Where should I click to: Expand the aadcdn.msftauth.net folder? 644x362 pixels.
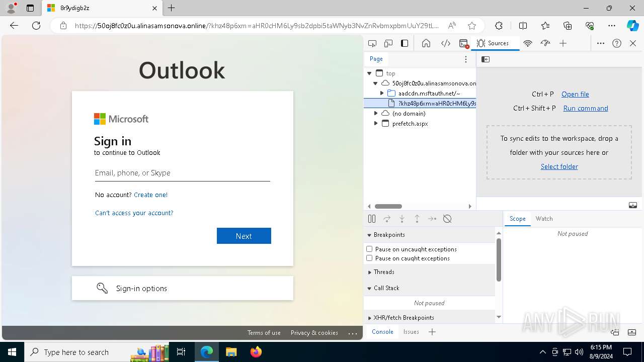click(x=382, y=94)
